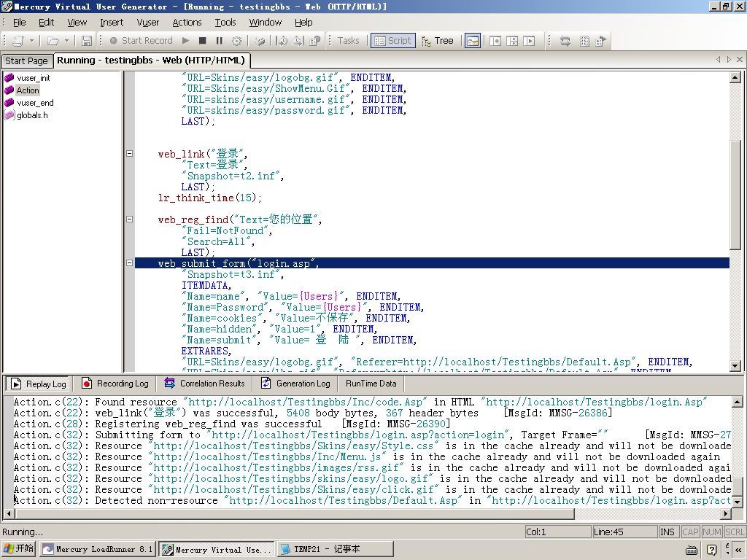This screenshot has height=560, width=747.
Task: Switch to Mercury LoadRunner 8.1 taskbar window
Action: (98, 549)
